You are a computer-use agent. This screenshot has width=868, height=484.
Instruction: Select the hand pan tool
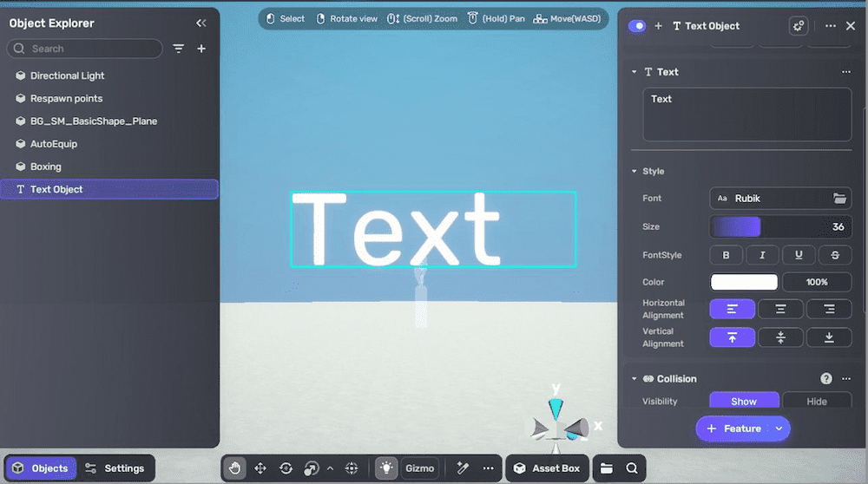click(234, 468)
